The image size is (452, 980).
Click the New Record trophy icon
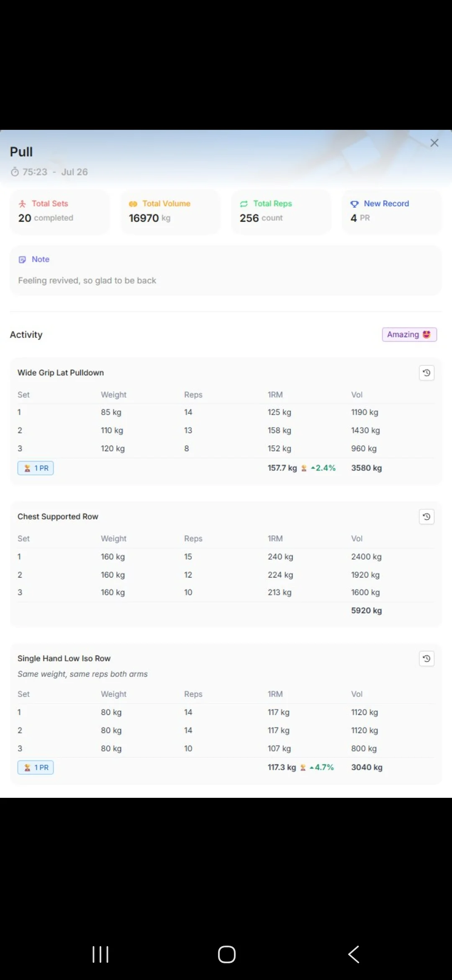point(354,204)
